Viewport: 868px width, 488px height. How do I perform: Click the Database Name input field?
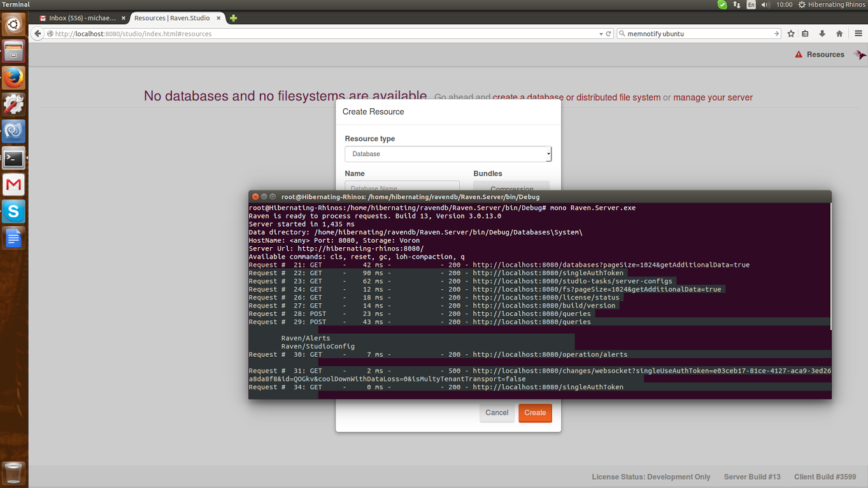pyautogui.click(x=402, y=186)
